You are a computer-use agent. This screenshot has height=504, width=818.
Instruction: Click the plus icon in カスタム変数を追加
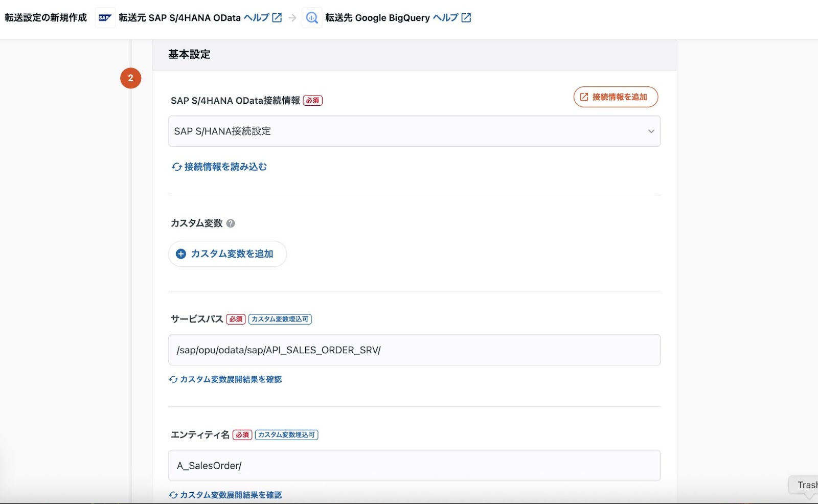click(x=181, y=254)
